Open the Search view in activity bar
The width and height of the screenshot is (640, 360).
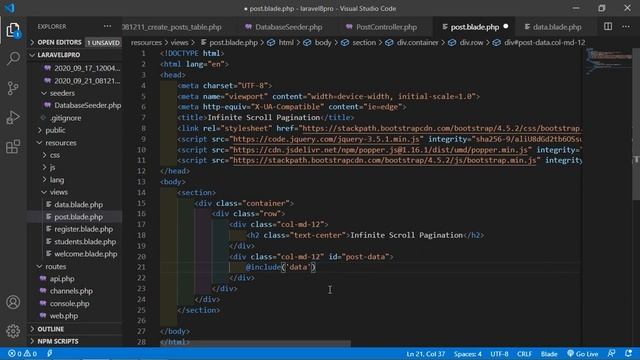click(x=13, y=58)
